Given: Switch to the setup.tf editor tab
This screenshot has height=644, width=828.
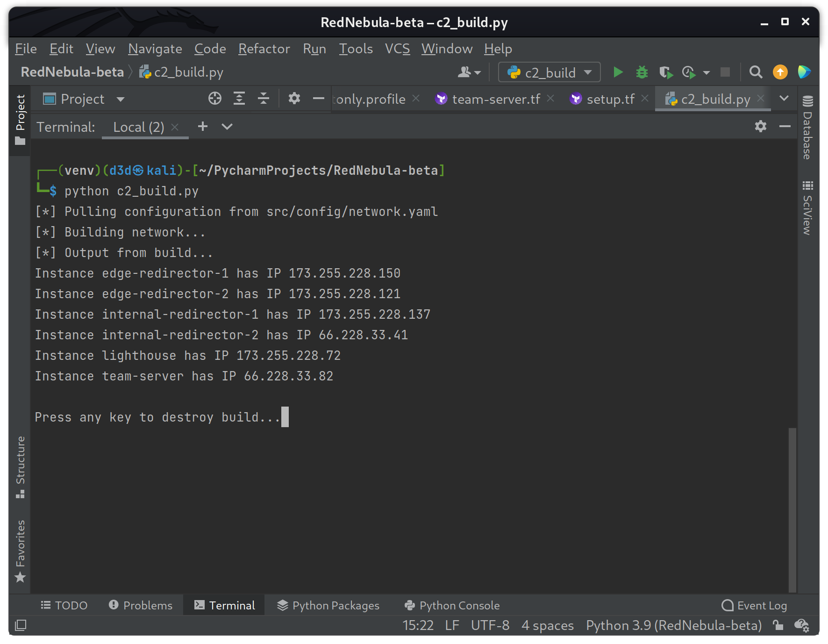Looking at the screenshot, I should click(x=610, y=99).
